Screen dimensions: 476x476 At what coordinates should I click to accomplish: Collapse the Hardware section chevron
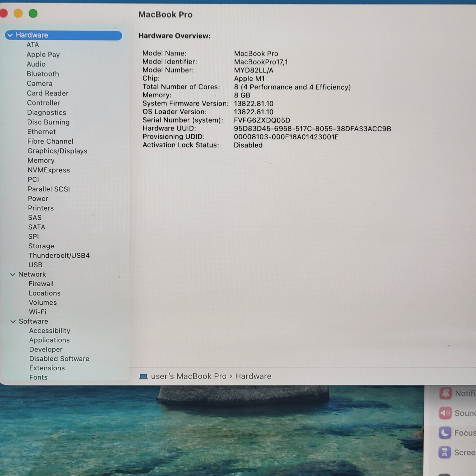(x=10, y=35)
